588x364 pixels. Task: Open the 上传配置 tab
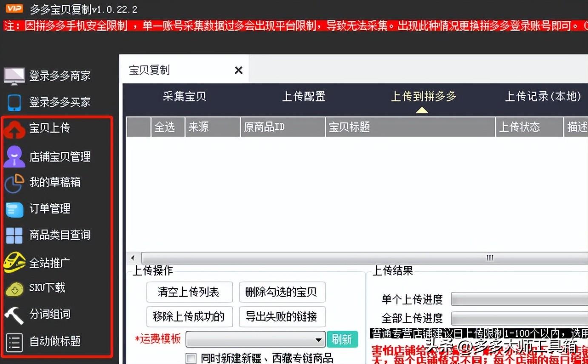tap(303, 97)
